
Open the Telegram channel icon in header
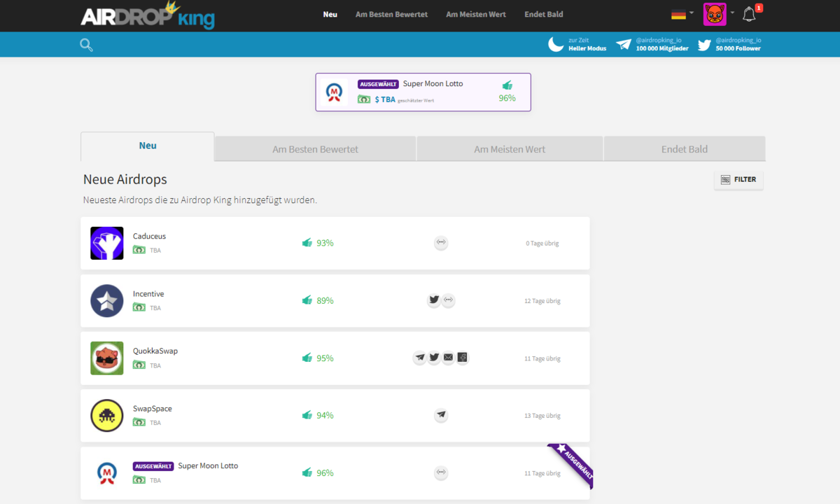tap(623, 45)
